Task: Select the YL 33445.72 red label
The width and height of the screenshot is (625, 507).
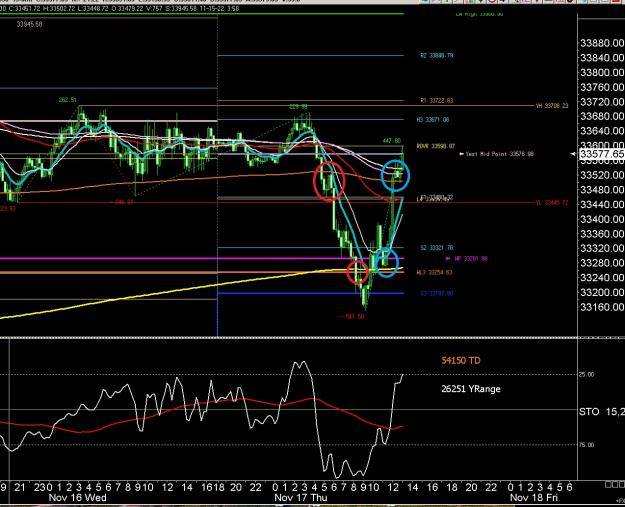Action: coord(552,203)
